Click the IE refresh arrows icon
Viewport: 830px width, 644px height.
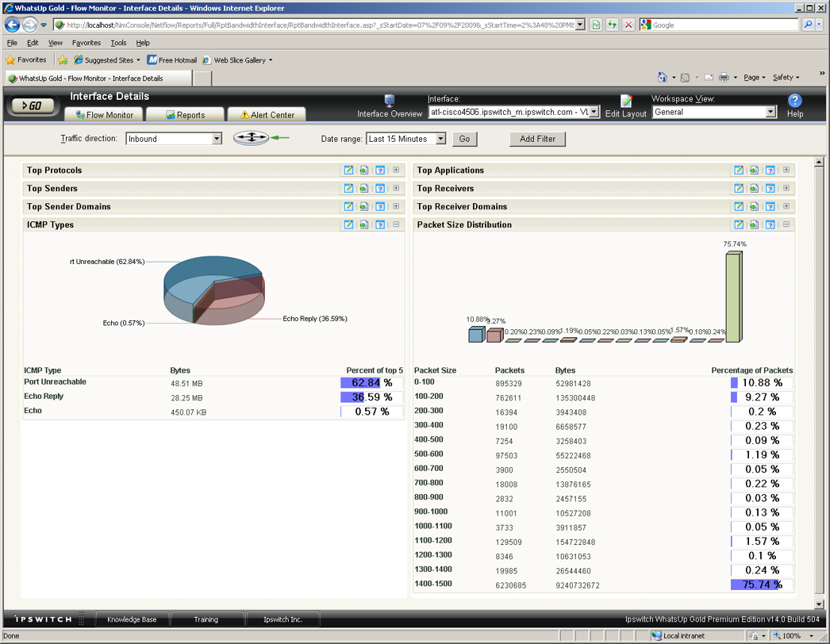(612, 25)
